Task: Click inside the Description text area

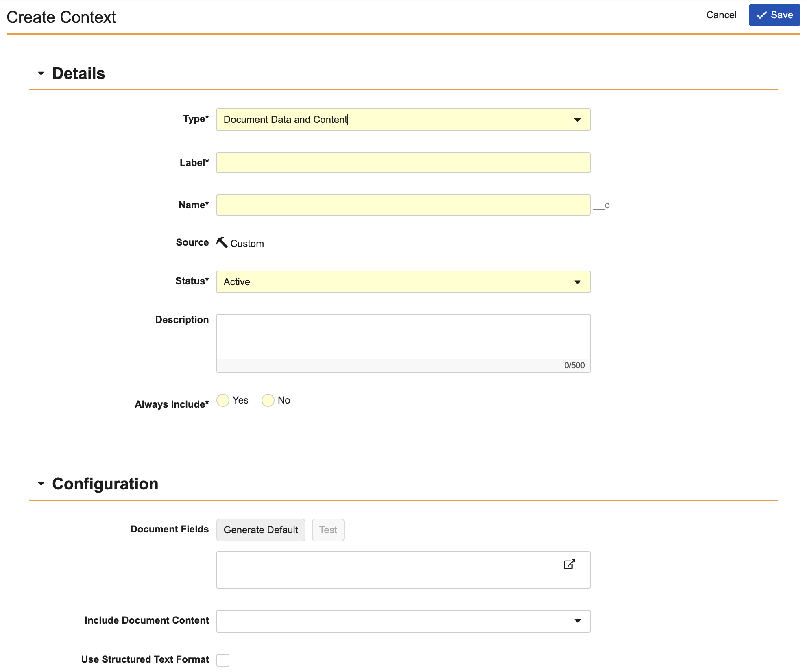Action: coord(403,337)
